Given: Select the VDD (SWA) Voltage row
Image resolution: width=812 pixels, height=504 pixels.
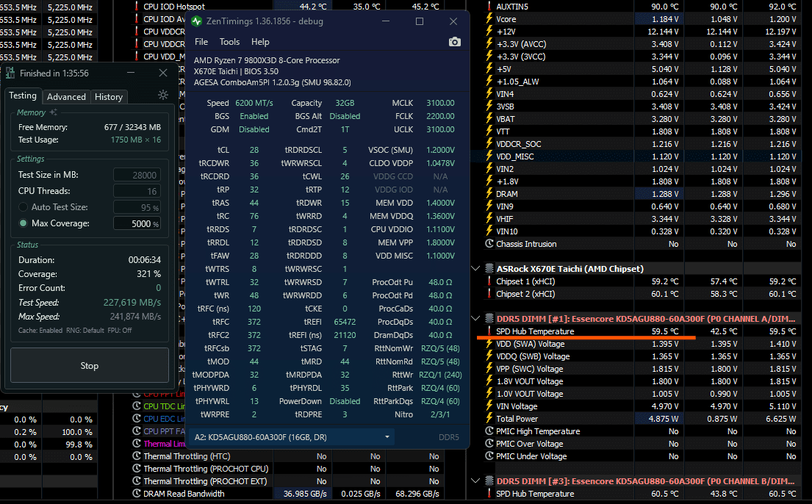Looking at the screenshot, I should 641,344.
